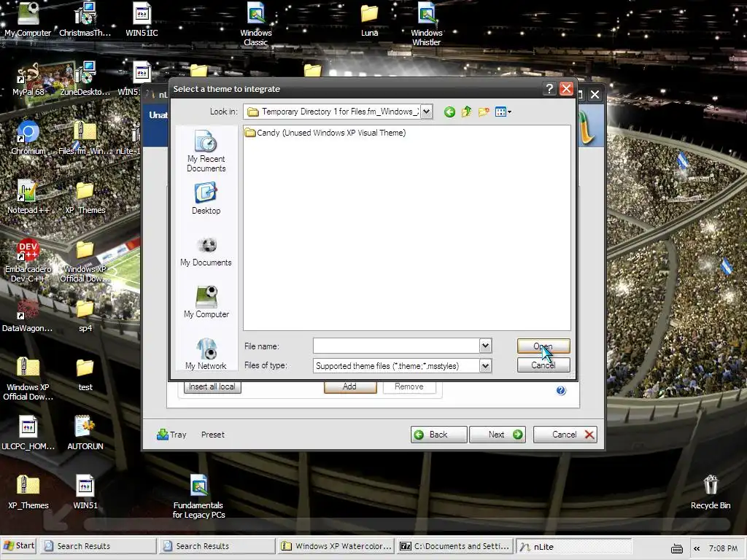Open the XP_Themes folder near Notepad++

tap(85, 197)
